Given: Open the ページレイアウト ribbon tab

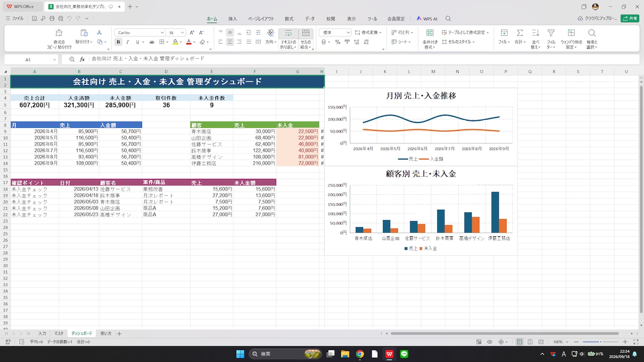Looking at the screenshot, I should (260, 18).
